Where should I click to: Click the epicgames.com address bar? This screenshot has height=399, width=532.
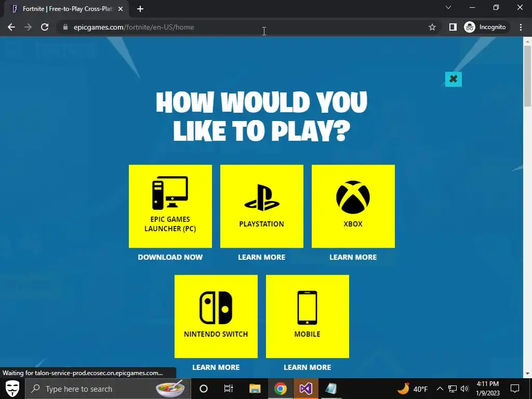pos(244,27)
